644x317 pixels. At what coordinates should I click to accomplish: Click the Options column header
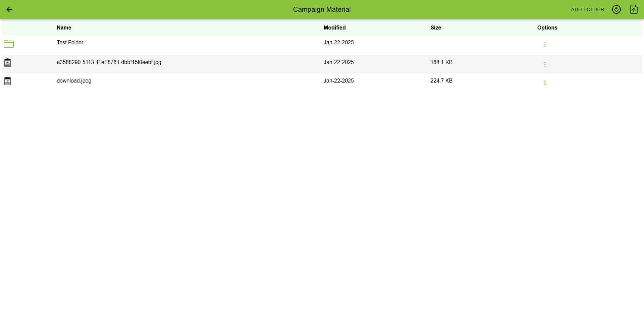tap(547, 28)
